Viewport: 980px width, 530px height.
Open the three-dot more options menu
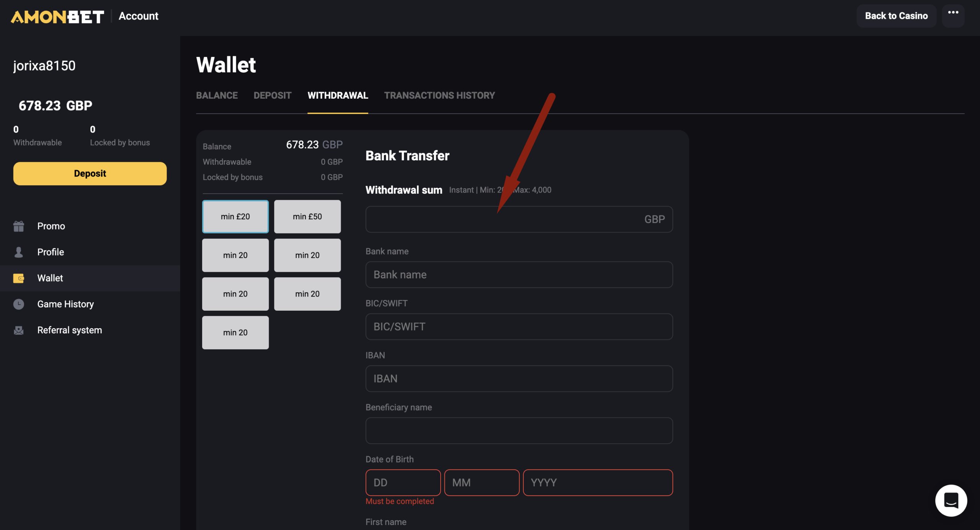click(953, 13)
